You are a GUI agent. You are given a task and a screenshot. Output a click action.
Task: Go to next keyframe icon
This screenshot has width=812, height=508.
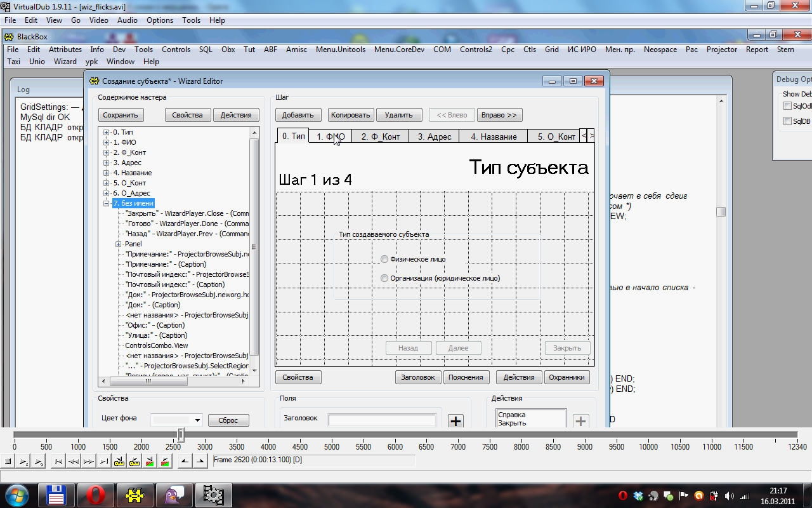pyautogui.click(x=134, y=462)
